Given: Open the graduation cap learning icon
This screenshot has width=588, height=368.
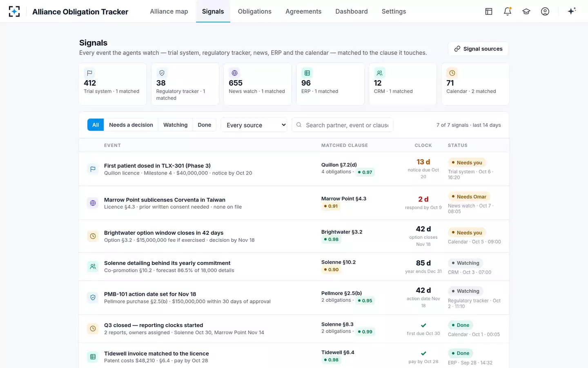Looking at the screenshot, I should [526, 11].
